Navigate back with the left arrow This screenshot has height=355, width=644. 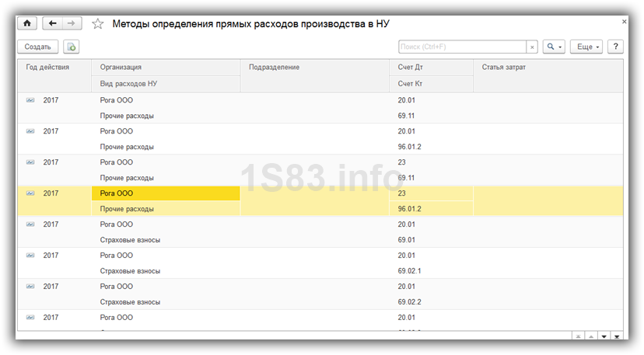click(x=52, y=23)
